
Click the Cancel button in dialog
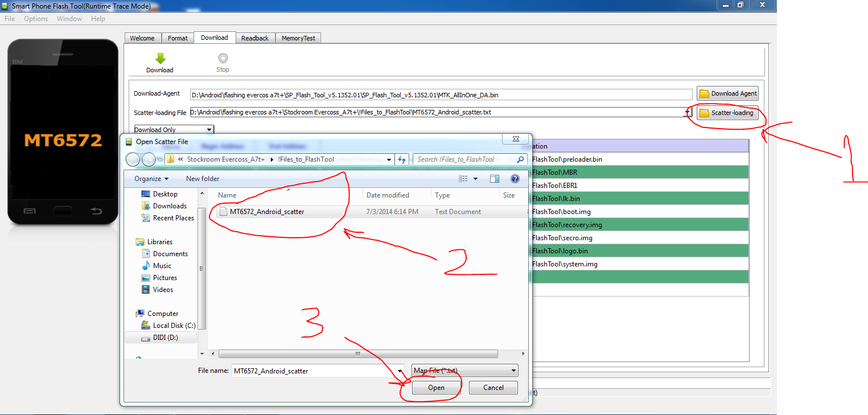(x=493, y=388)
